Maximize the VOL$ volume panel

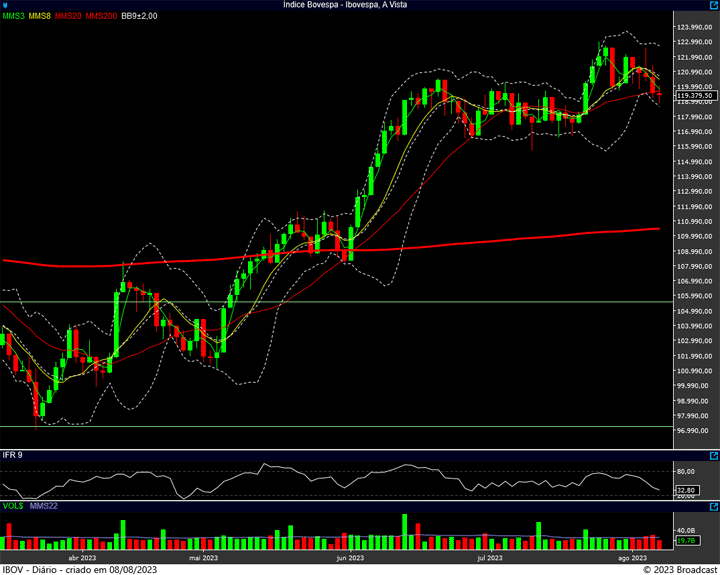pyautogui.click(x=713, y=509)
